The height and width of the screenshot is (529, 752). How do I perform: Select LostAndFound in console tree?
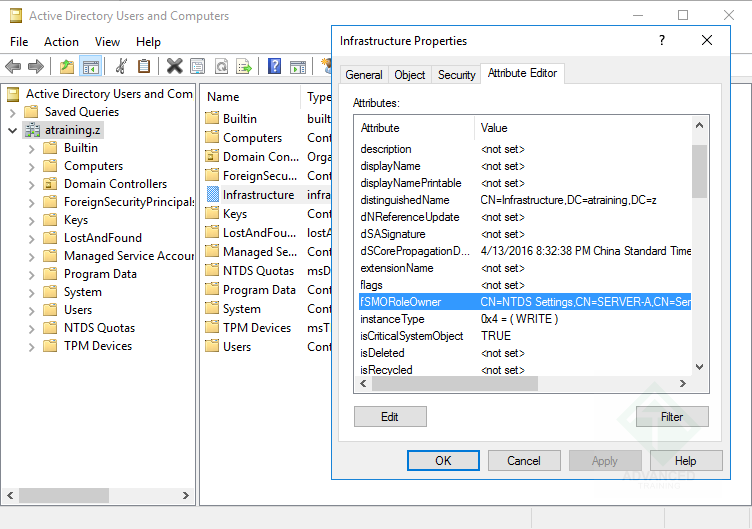click(103, 238)
